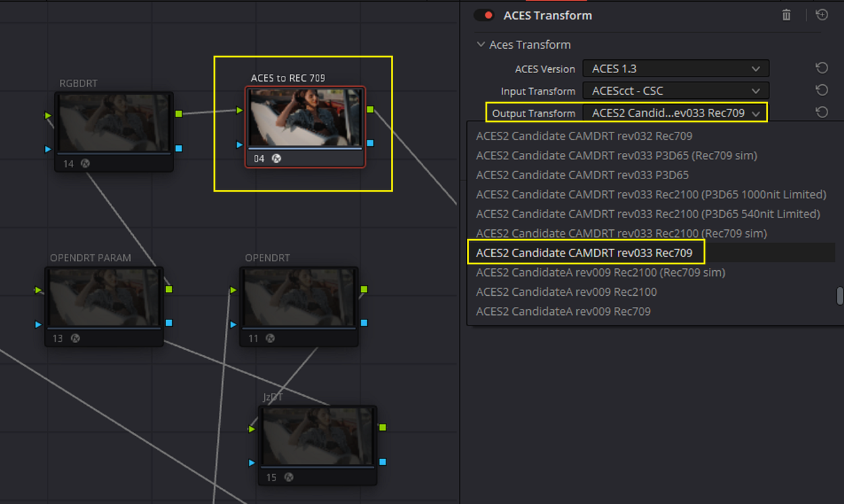Image resolution: width=844 pixels, height=504 pixels.
Task: Select ACES2 Candidate CAMDRT rev033 P3D65
Action: click(x=582, y=175)
